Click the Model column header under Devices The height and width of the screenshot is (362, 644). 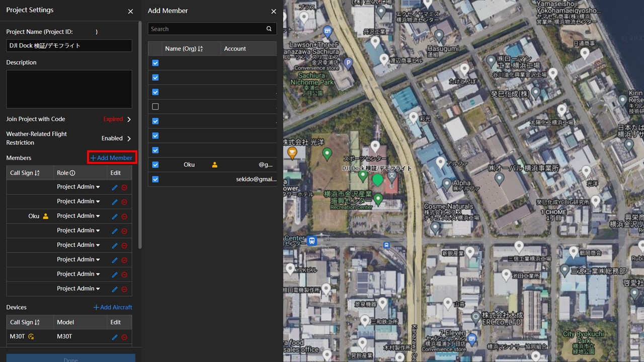coord(65,322)
